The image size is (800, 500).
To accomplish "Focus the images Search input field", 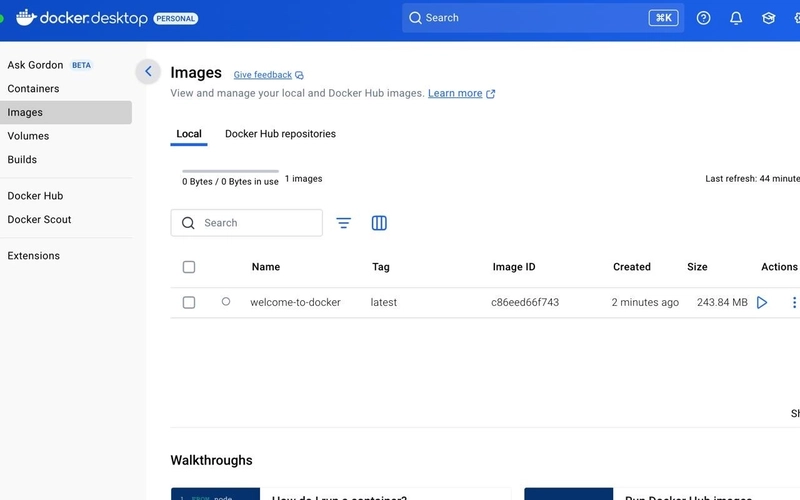I will point(246,223).
